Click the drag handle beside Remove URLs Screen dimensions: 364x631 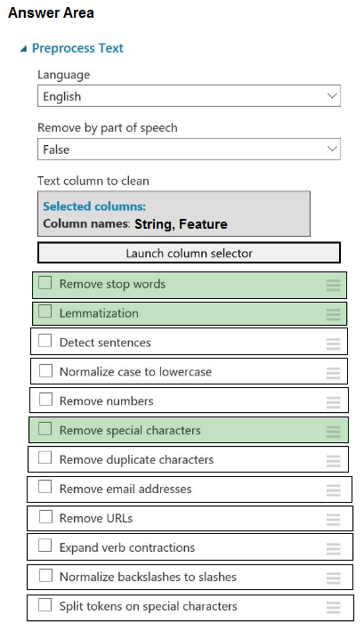333,520
